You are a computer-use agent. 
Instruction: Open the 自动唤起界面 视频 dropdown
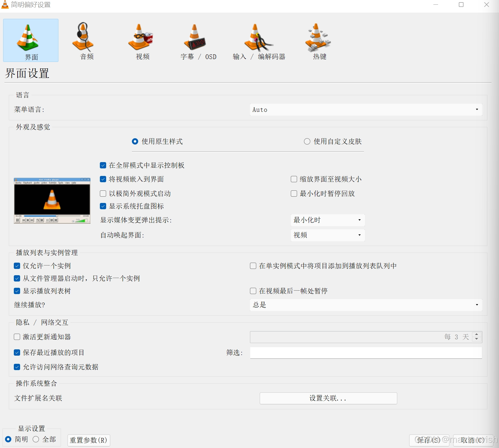(328, 235)
